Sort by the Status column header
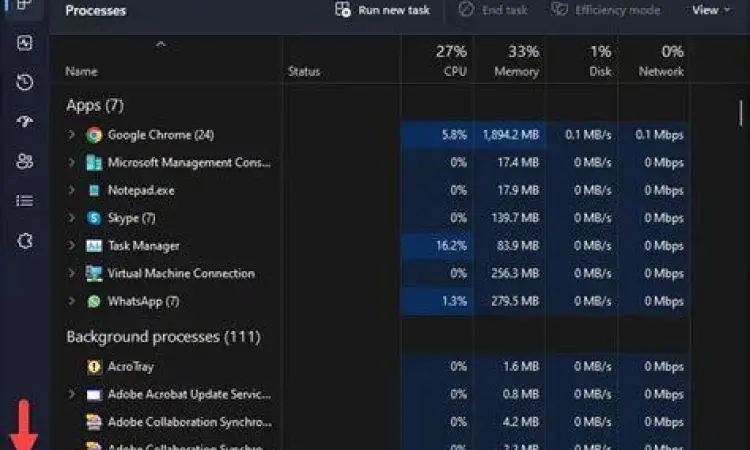Viewport: 750px width, 450px height. pos(304,72)
